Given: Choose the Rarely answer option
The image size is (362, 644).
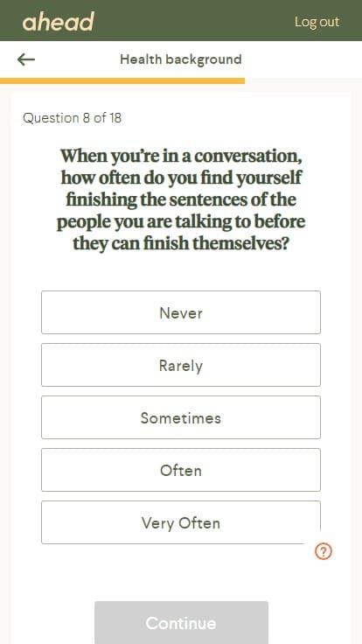Looking at the screenshot, I should 181,365.
